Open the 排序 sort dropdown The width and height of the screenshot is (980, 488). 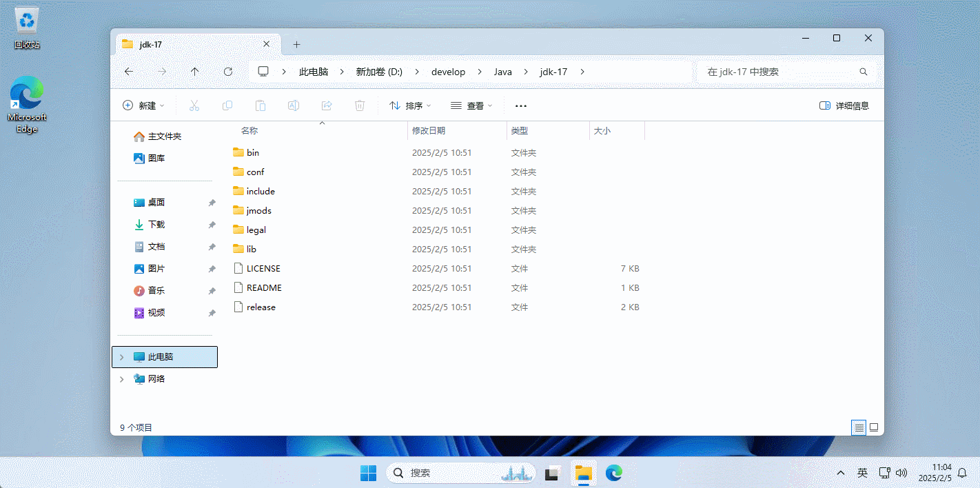click(x=410, y=105)
